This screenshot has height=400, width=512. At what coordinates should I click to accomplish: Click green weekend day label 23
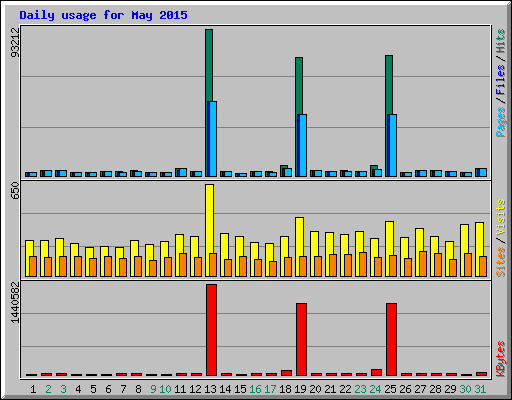pos(360,389)
